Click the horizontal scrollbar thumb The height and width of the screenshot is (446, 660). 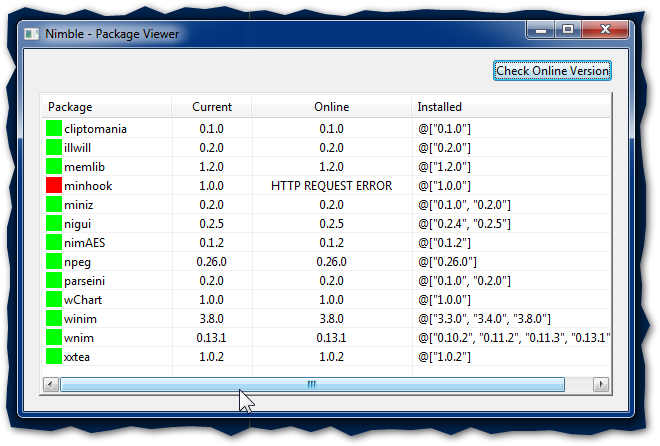(x=312, y=384)
